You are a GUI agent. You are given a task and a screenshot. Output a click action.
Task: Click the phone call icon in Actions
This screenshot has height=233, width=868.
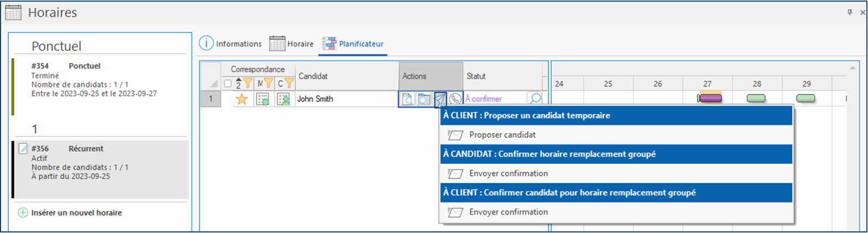click(455, 100)
